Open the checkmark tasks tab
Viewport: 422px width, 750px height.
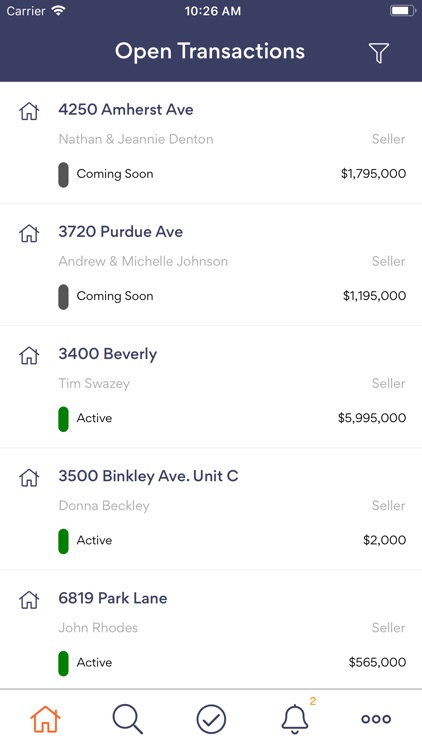pyautogui.click(x=211, y=719)
